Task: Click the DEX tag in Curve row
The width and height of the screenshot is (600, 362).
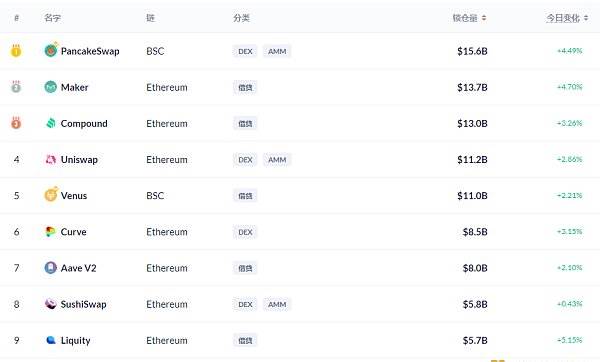Action: pyautogui.click(x=245, y=232)
